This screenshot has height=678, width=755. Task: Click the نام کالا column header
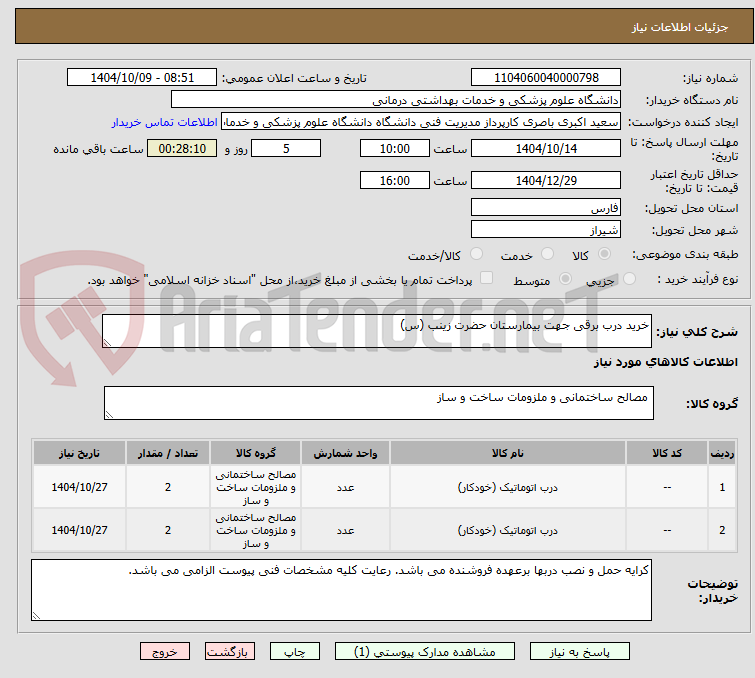coord(508,453)
